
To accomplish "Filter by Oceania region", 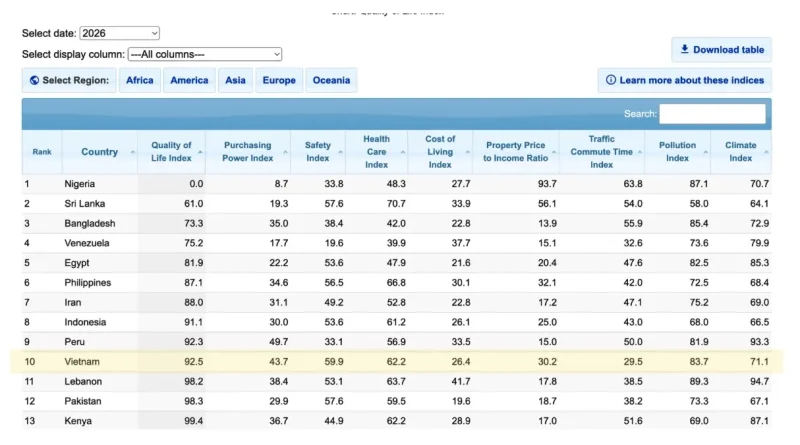I will pos(331,80).
